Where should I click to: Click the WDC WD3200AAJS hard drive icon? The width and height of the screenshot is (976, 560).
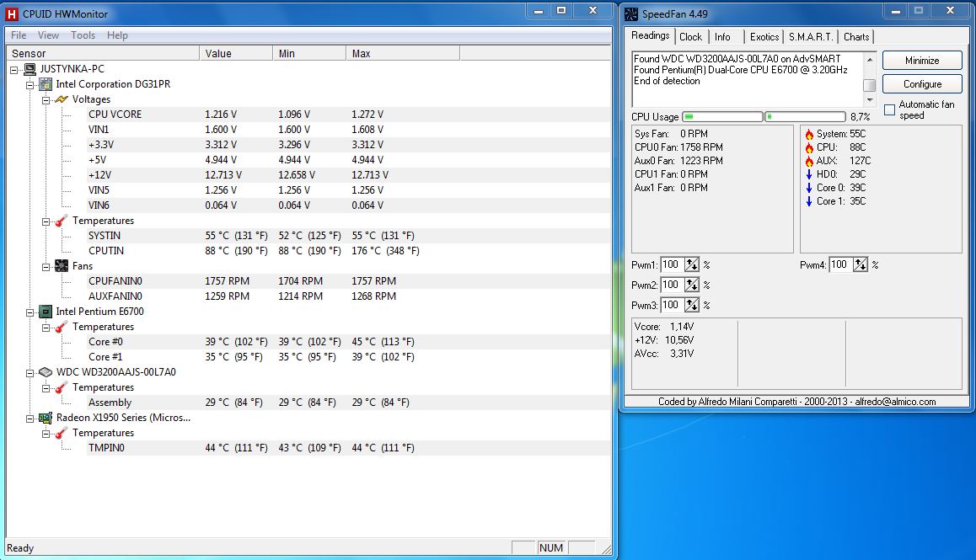[x=46, y=372]
